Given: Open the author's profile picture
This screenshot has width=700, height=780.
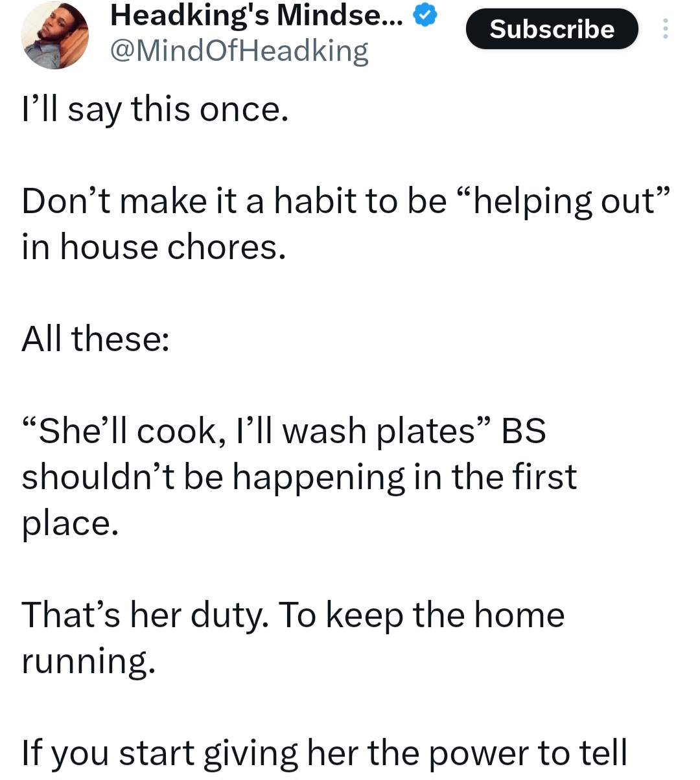Looking at the screenshot, I should tap(54, 36).
